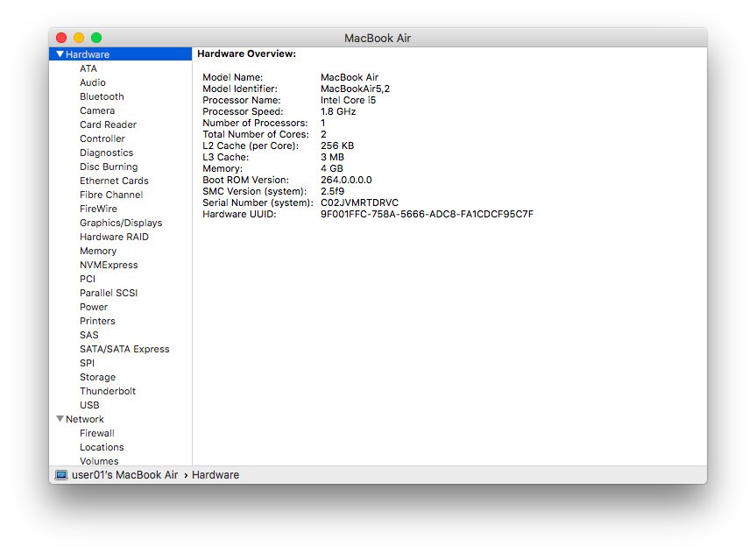Click "user01's MacBook Air" in path bar
This screenshot has height=554, width=756.
[125, 475]
